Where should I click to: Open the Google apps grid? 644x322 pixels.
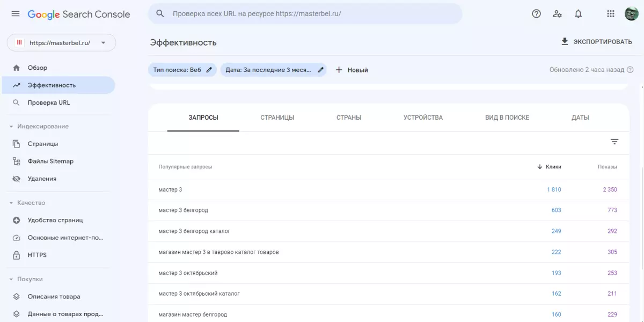click(610, 14)
